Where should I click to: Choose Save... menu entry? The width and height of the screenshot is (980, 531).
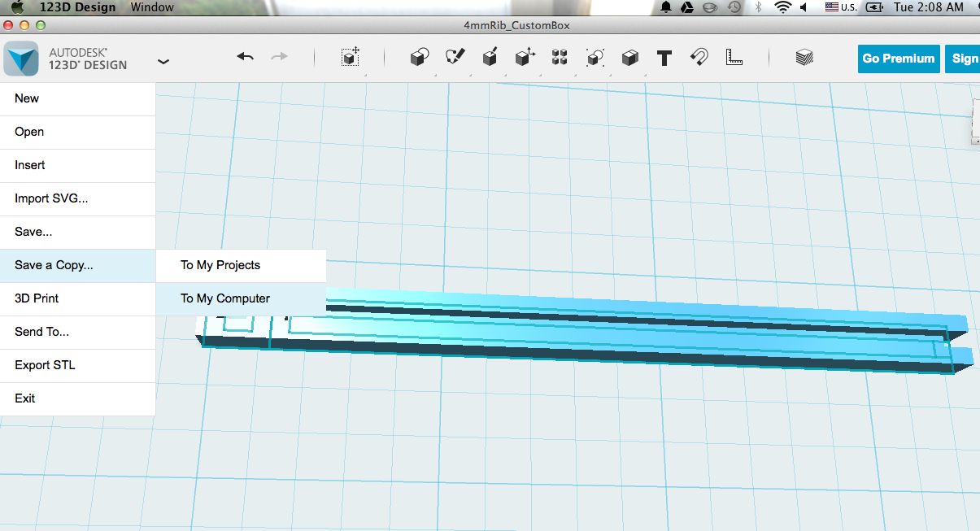(77, 232)
